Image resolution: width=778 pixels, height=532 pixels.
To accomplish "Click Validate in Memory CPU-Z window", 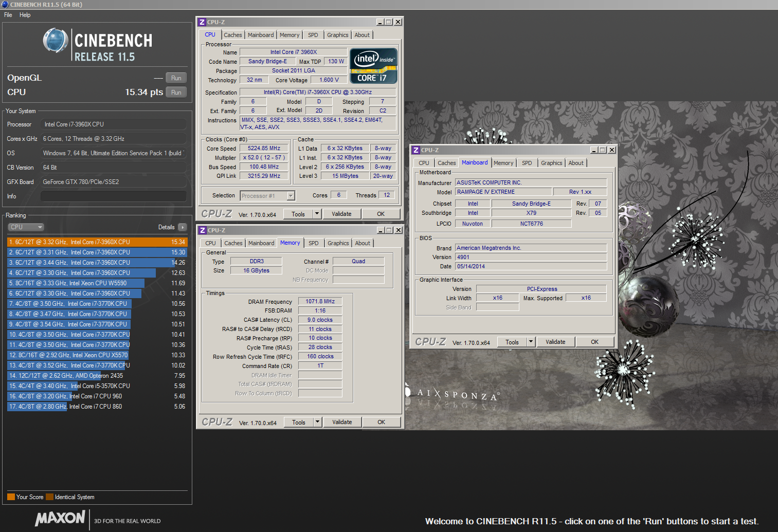I will [342, 423].
